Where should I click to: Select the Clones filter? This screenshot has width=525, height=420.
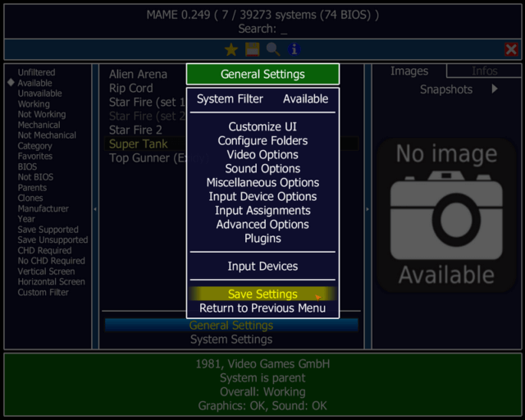click(30, 199)
